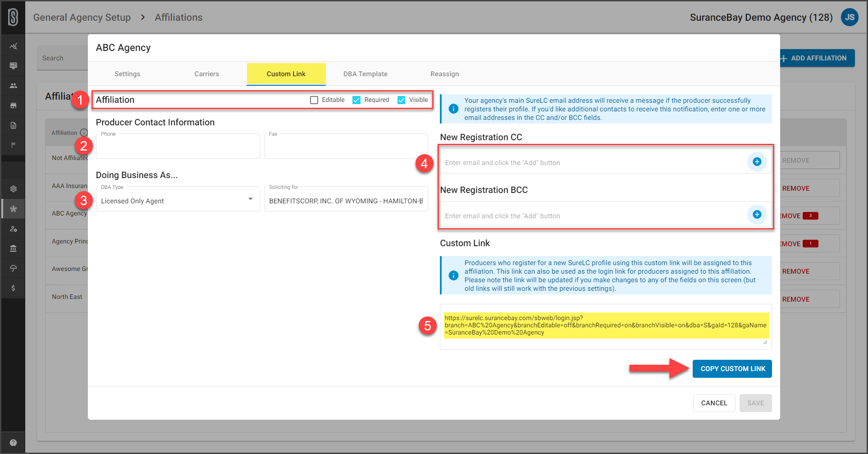Screen dimensions: 868x454
Task: Click the Copy Custom Link button
Action: 732,369
